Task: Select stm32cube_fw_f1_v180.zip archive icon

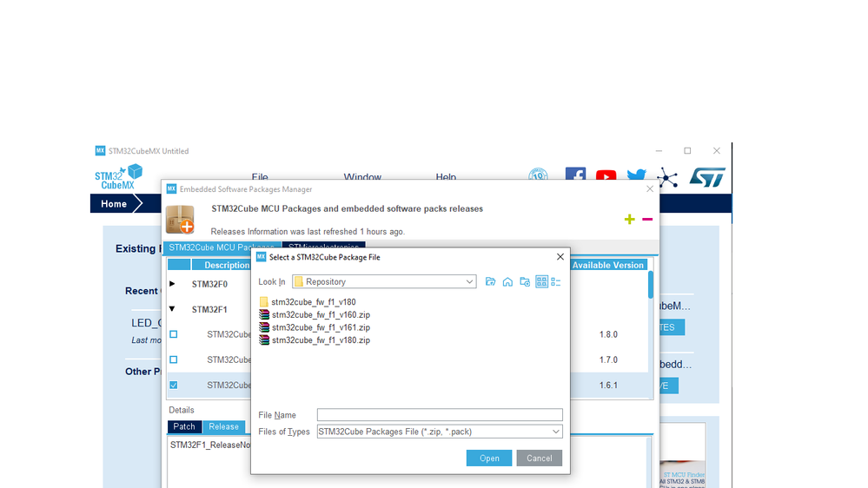Action: point(264,340)
